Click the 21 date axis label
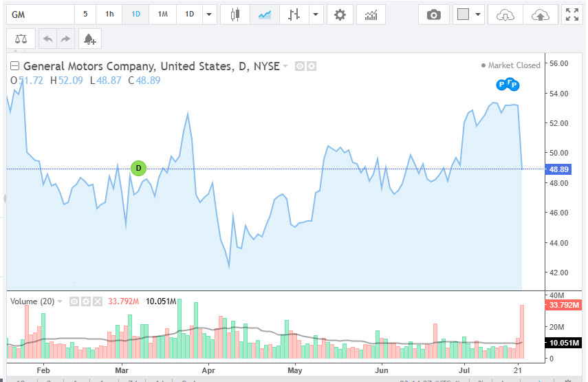The height and width of the screenshot is (382, 588). click(x=518, y=370)
